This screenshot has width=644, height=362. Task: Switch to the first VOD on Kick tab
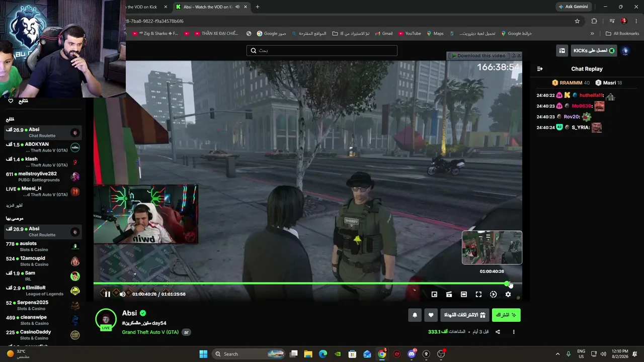point(146,7)
